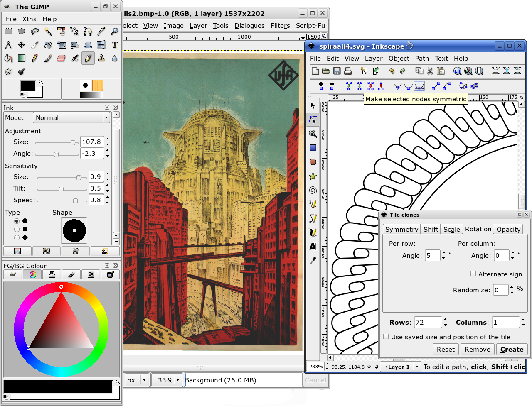Choose Inkscape's Star tool

coord(313,176)
